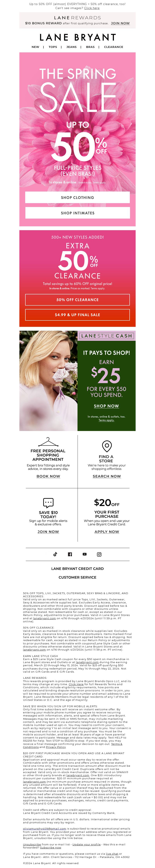
Task: Click SHOP NOW in Lane Style Cash banner
Action: point(106,406)
